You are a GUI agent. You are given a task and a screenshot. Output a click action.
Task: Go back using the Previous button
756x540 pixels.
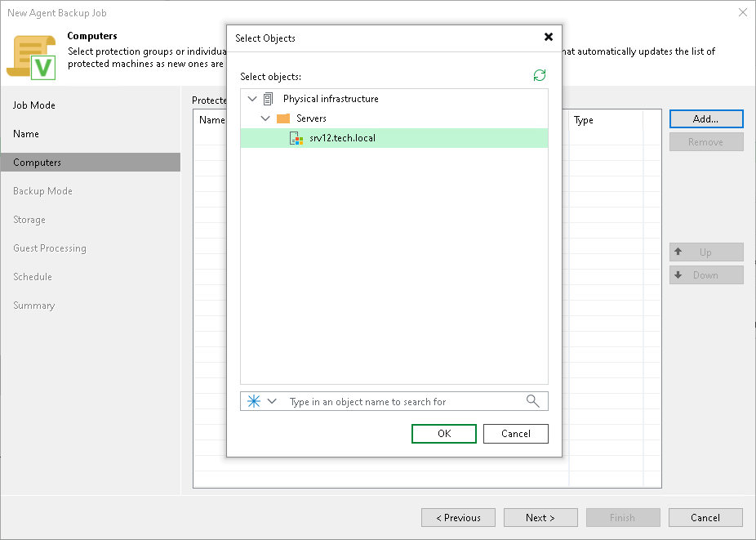point(458,517)
